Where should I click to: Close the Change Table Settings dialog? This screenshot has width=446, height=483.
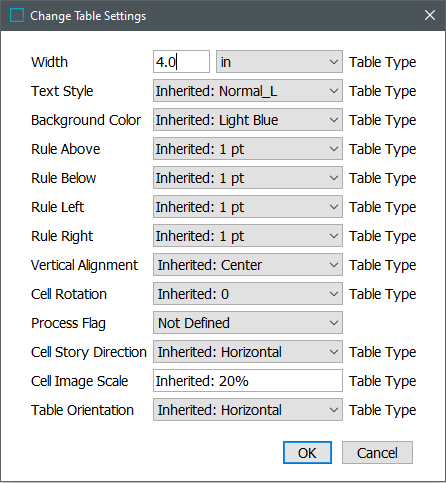(x=430, y=15)
